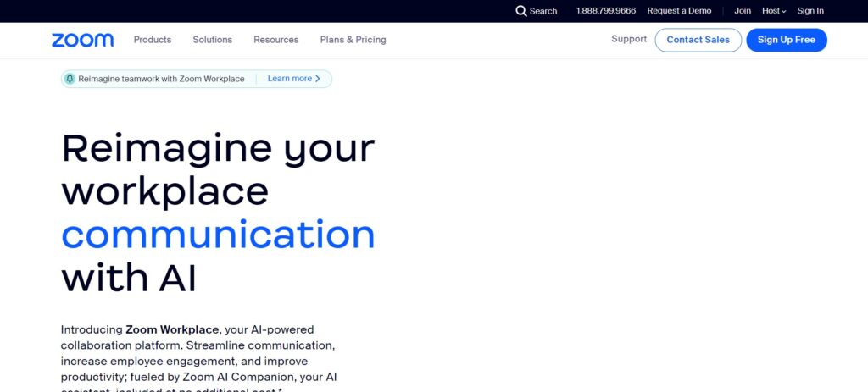Image resolution: width=868 pixels, height=392 pixels.
Task: Open the Resources menu
Action: point(275,40)
